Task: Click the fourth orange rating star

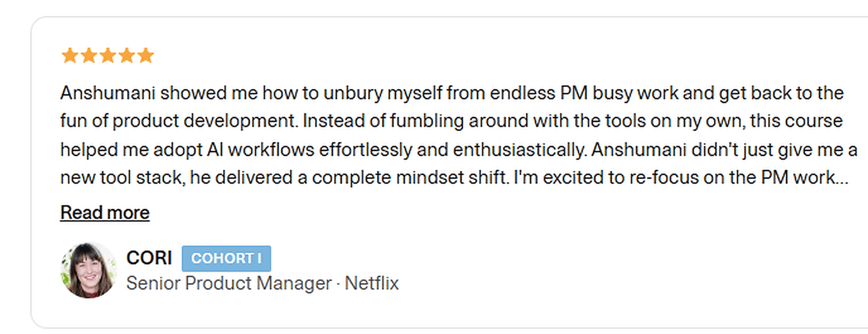Action: [127, 55]
